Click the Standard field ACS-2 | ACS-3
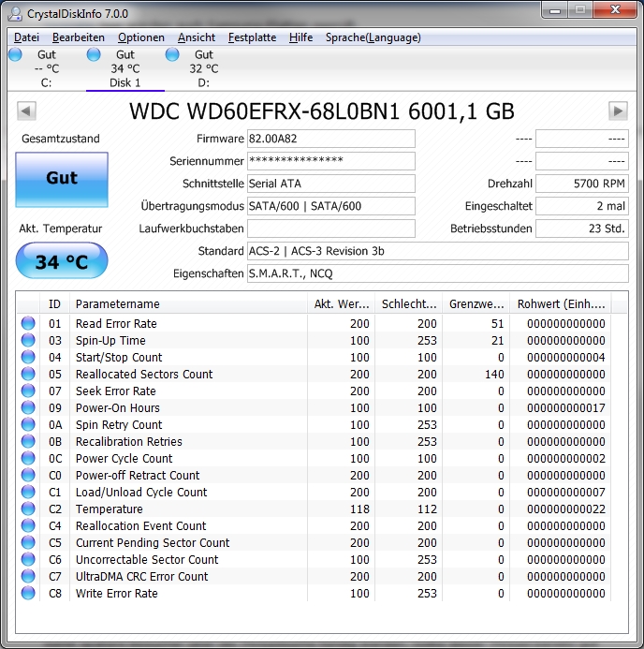Viewport: 644px width, 649px height. pos(438,251)
